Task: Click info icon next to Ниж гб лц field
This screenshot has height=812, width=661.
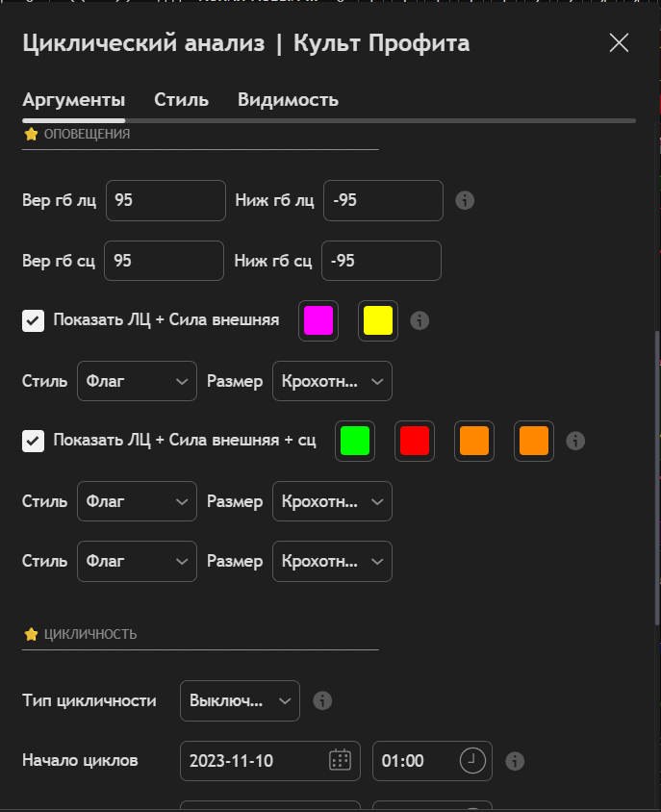Action: pos(465,200)
